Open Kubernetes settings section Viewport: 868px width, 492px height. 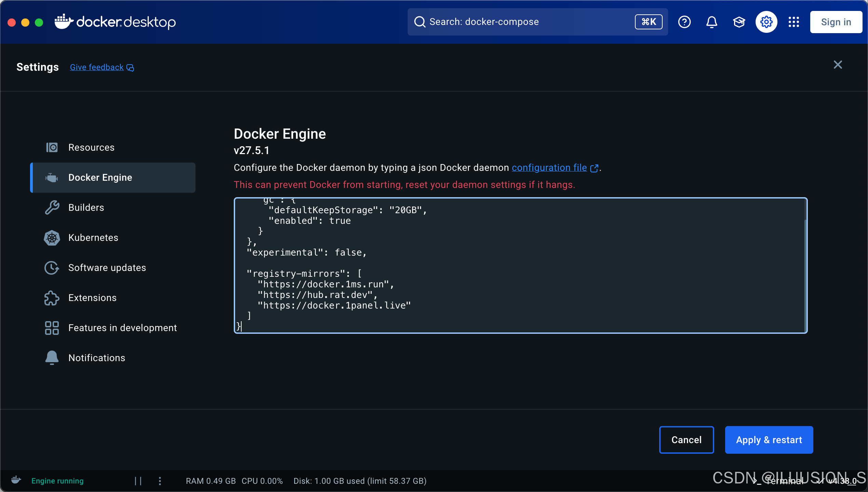(113, 238)
